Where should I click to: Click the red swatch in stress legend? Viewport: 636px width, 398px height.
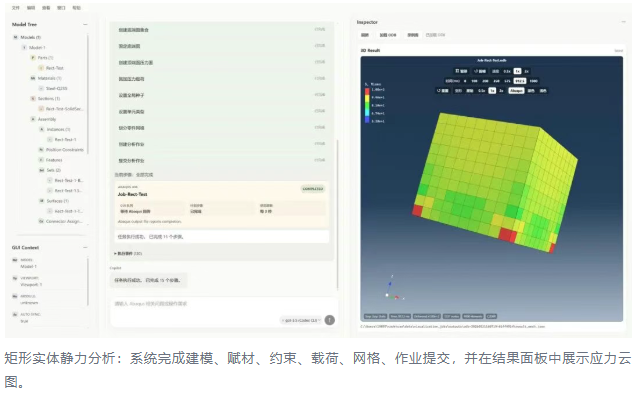click(367, 91)
